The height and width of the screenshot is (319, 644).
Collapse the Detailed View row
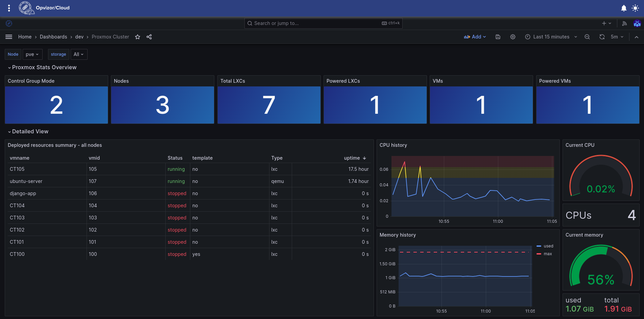tap(28, 131)
